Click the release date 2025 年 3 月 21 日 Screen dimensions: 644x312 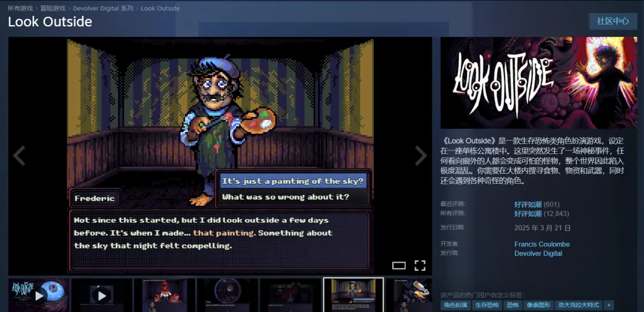pos(542,228)
